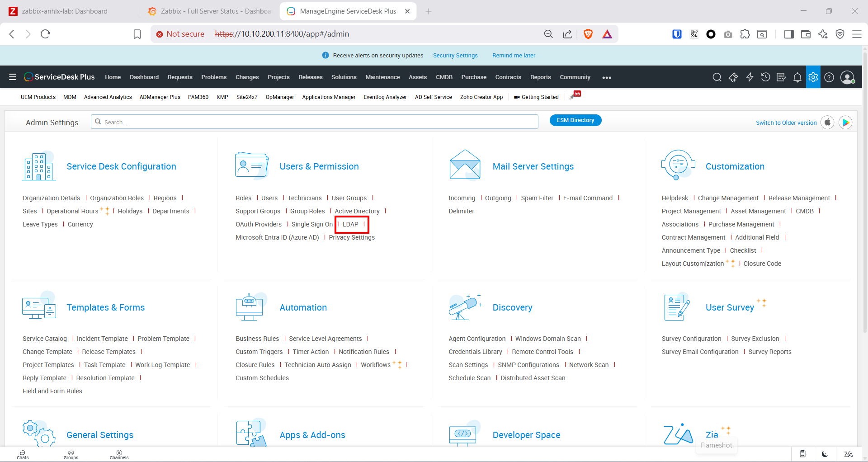The image size is (868, 462).
Task: Open the admin settings gear icon
Action: tap(813, 77)
